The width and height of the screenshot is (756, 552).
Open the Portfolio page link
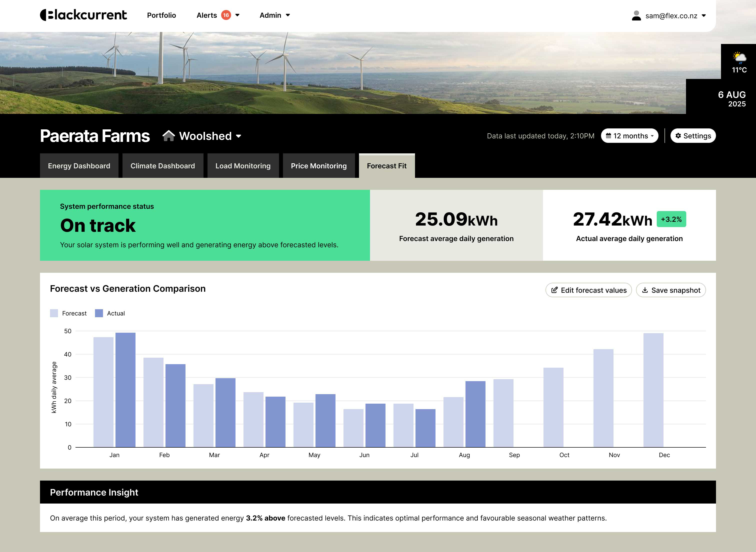(x=161, y=15)
